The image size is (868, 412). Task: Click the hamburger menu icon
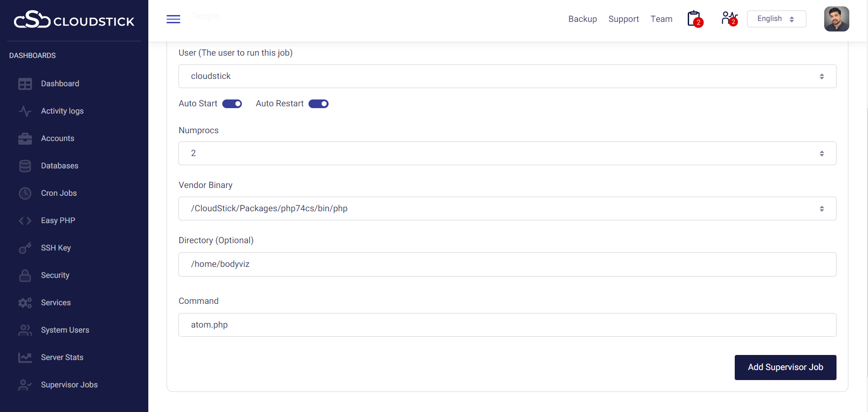[x=173, y=19]
